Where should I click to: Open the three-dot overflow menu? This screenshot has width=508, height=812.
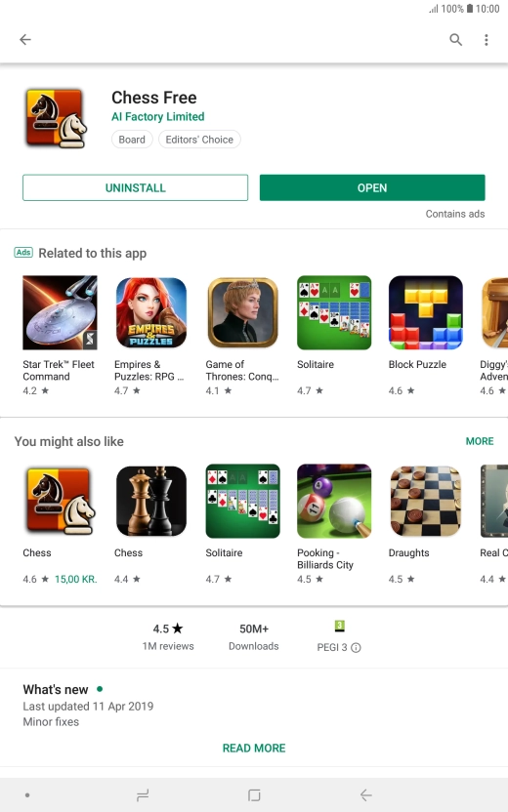click(486, 40)
